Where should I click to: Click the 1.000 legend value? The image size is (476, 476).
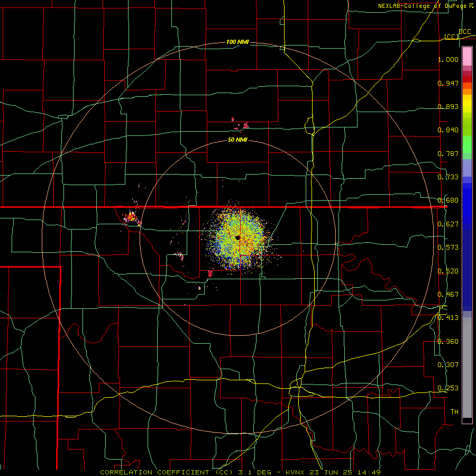448,59
